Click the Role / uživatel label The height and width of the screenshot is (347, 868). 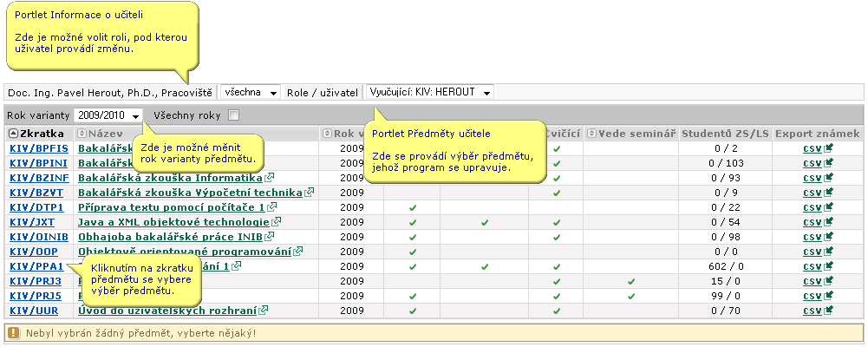coord(323,93)
